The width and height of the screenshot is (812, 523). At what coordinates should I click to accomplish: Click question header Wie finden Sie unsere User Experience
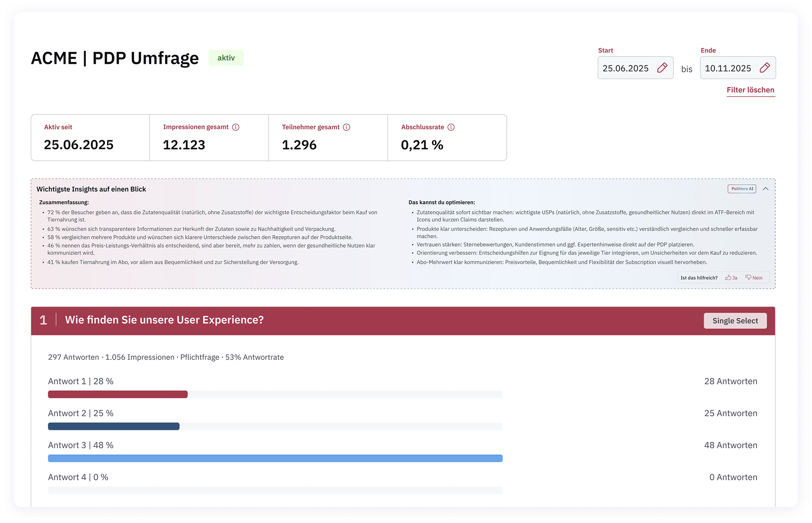click(164, 320)
